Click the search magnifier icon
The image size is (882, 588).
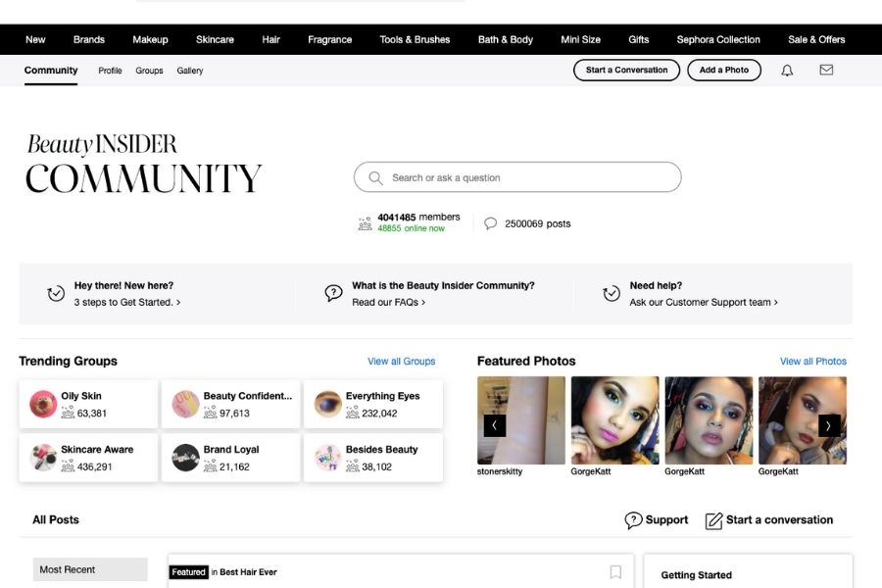[375, 177]
